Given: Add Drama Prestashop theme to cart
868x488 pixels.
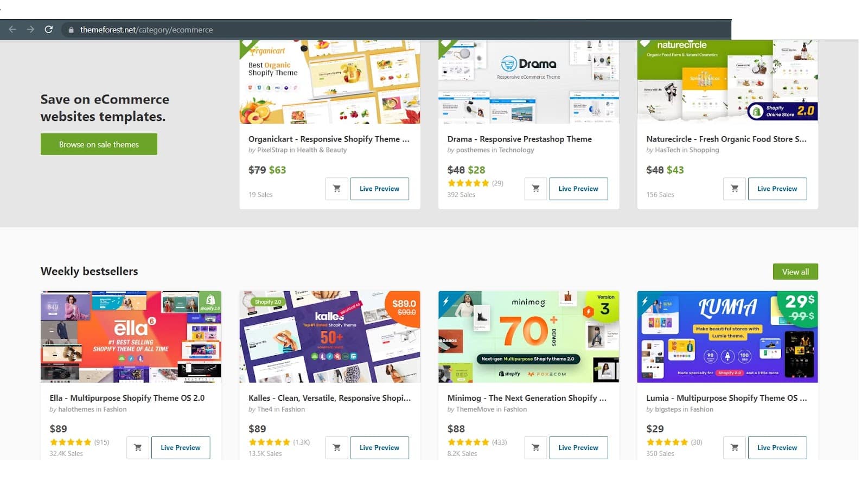Looking at the screenshot, I should pos(535,189).
